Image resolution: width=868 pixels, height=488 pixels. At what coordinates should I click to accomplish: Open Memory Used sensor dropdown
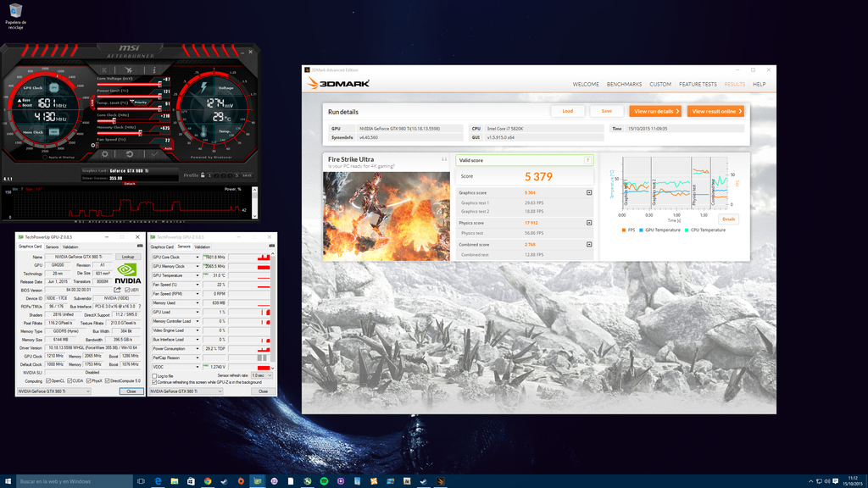tap(197, 302)
